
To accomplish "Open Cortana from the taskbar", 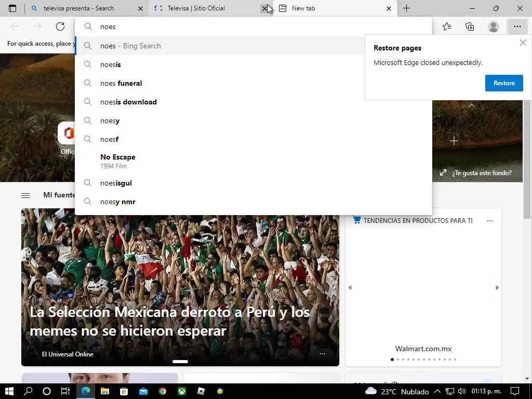I will pos(47,391).
